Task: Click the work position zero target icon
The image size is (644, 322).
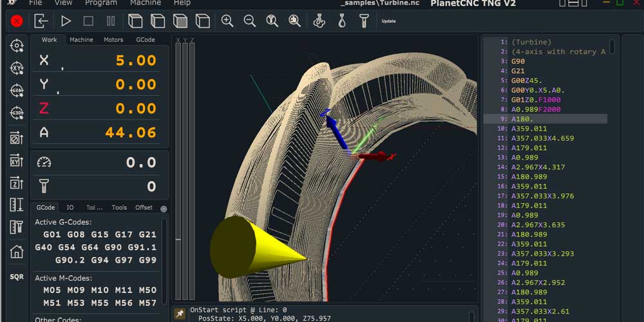Action: pyautogui.click(x=17, y=46)
